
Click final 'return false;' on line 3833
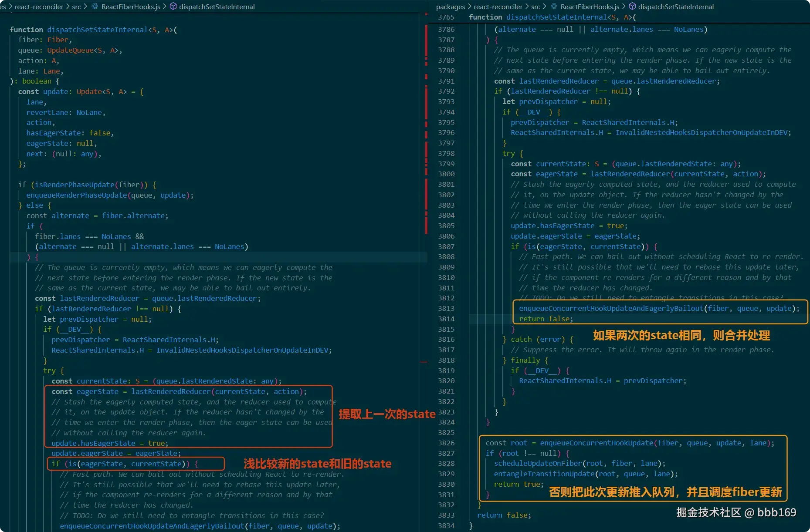[x=504, y=515]
